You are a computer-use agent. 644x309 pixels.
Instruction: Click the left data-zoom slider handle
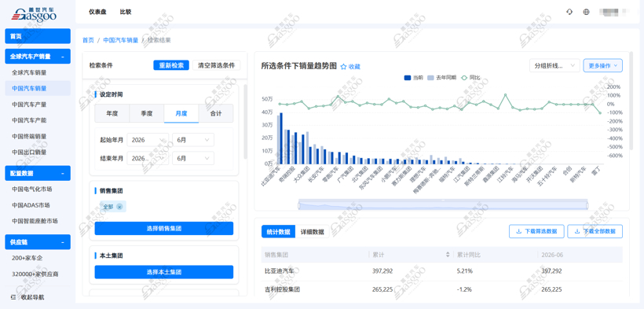click(x=298, y=205)
